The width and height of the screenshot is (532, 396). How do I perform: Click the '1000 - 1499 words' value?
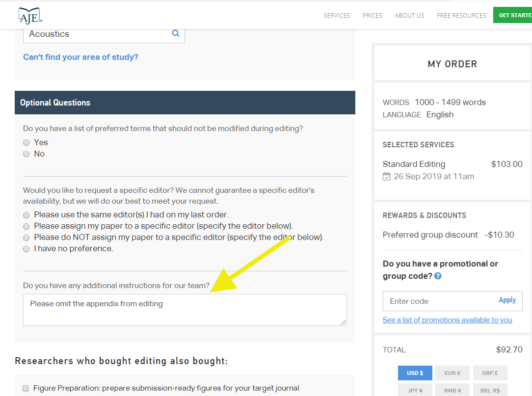click(x=450, y=103)
